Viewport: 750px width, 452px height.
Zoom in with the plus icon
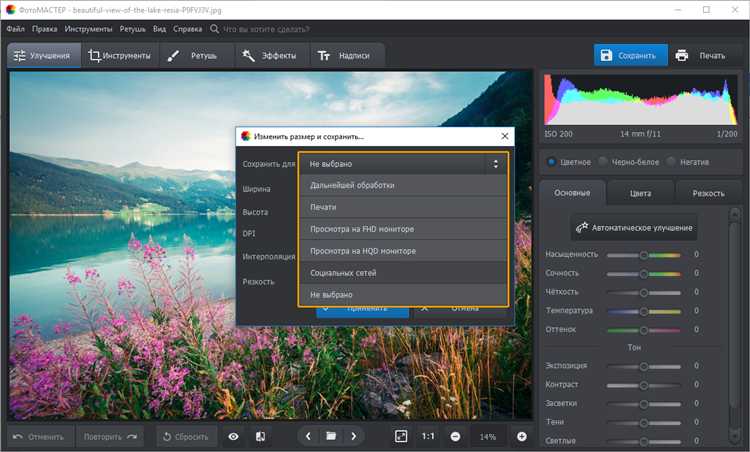[x=521, y=436]
